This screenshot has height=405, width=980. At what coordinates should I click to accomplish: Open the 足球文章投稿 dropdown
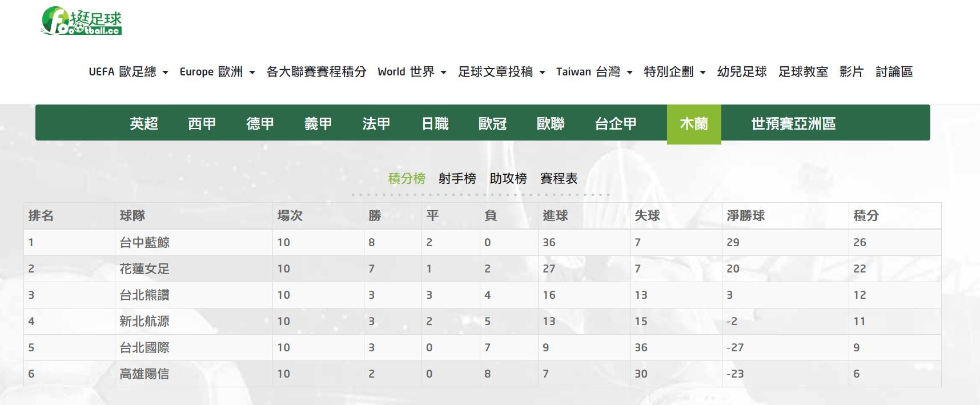click(x=501, y=72)
